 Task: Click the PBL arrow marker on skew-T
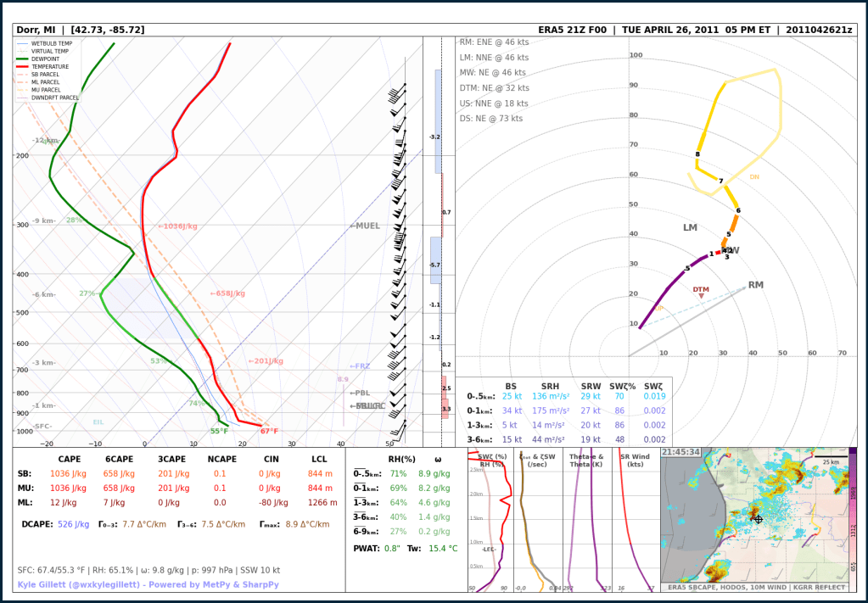point(360,393)
